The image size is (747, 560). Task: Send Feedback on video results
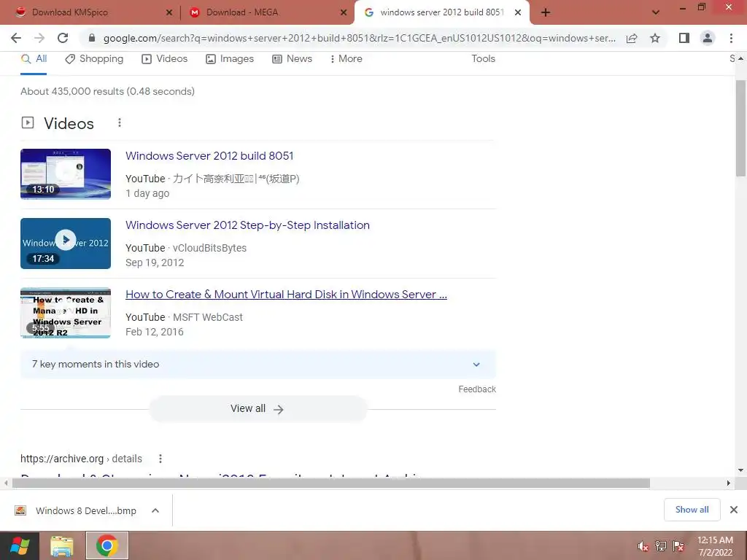[477, 389]
